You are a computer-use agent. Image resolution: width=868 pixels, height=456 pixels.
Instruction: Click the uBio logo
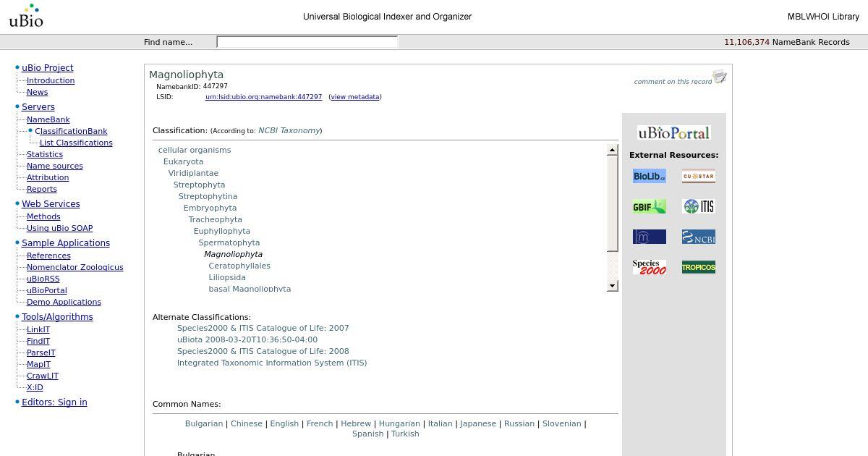coord(26,16)
